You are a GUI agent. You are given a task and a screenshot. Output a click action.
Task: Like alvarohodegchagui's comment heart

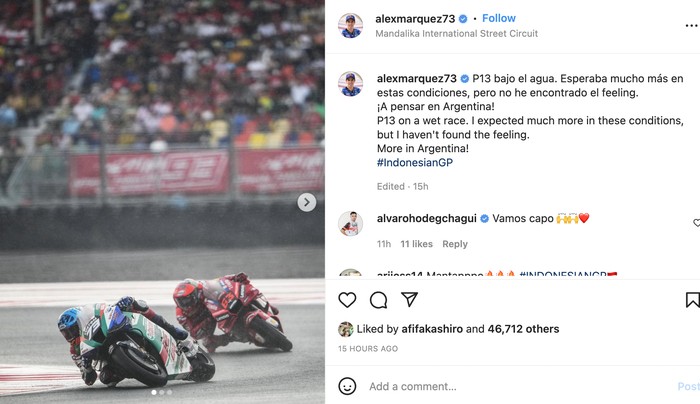click(x=696, y=223)
